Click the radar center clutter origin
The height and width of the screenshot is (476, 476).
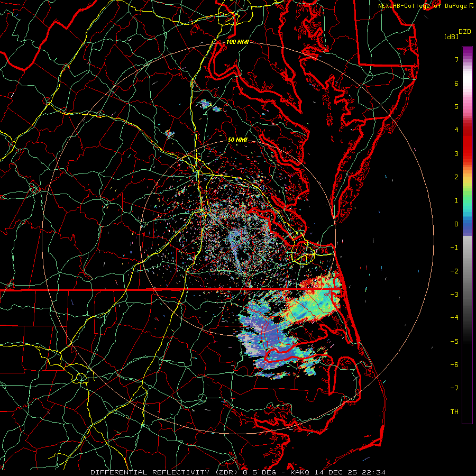pos(237,237)
